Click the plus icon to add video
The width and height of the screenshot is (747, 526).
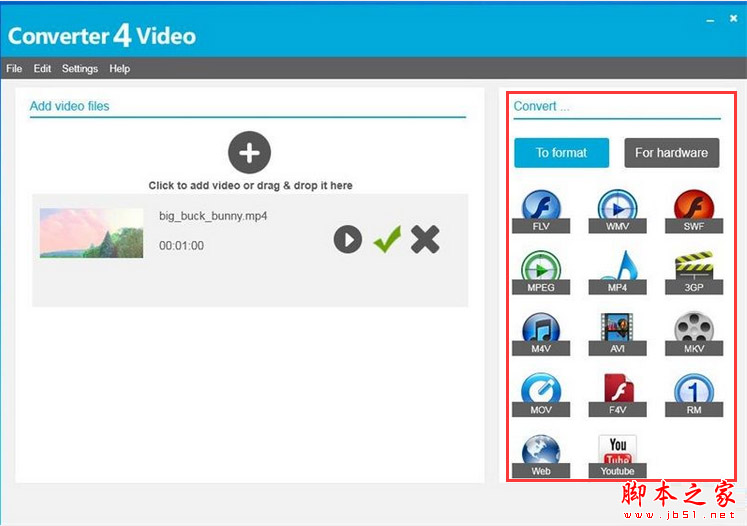click(x=250, y=152)
